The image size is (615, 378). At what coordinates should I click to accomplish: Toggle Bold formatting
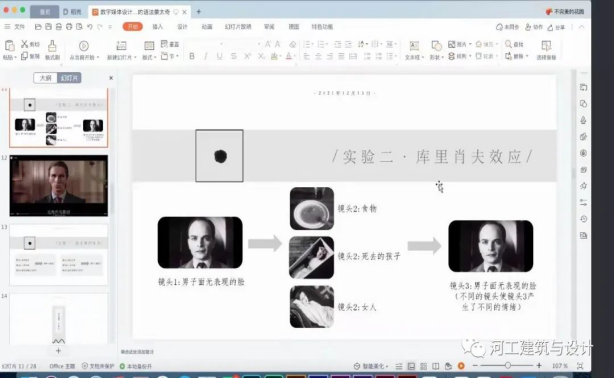(x=192, y=56)
